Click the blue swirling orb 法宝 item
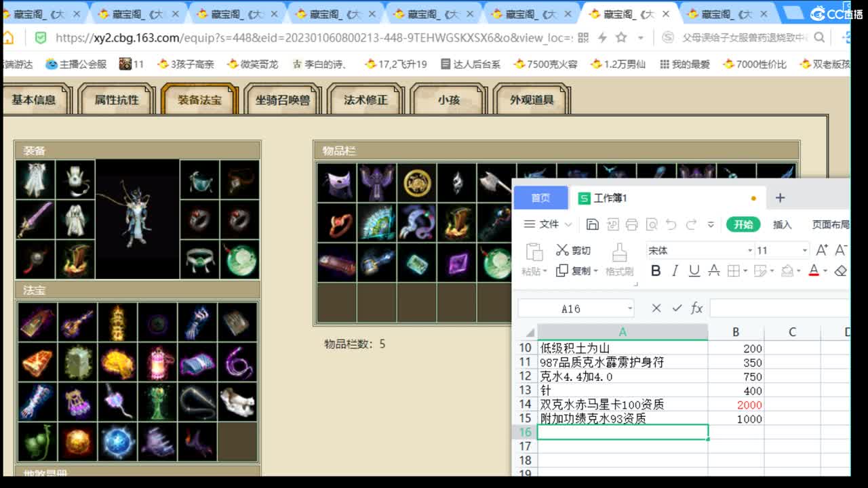Screen dimensions: 868x488 tap(118, 442)
